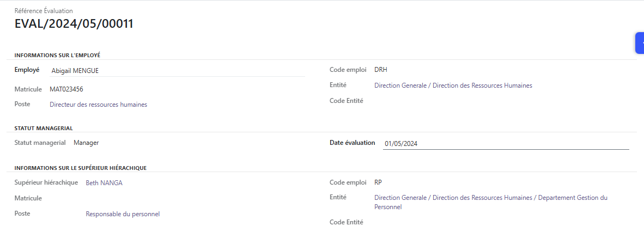Click the employee's code emploi value DRH

coord(381,70)
